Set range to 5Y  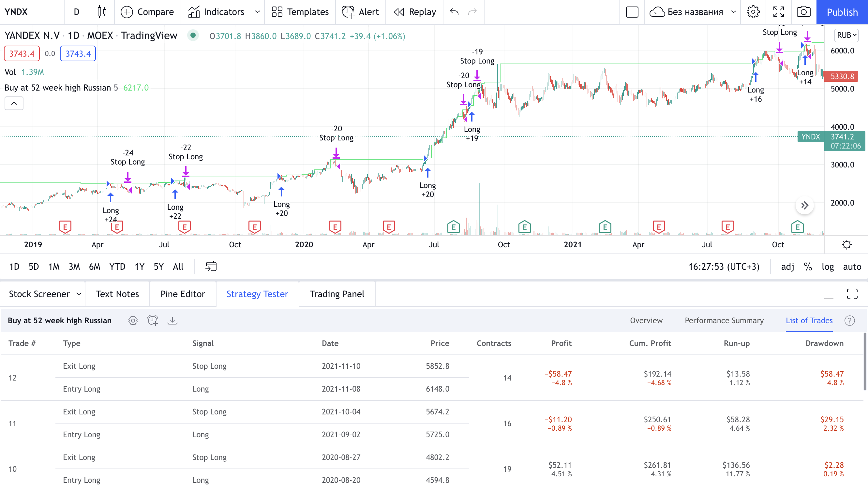[158, 267]
